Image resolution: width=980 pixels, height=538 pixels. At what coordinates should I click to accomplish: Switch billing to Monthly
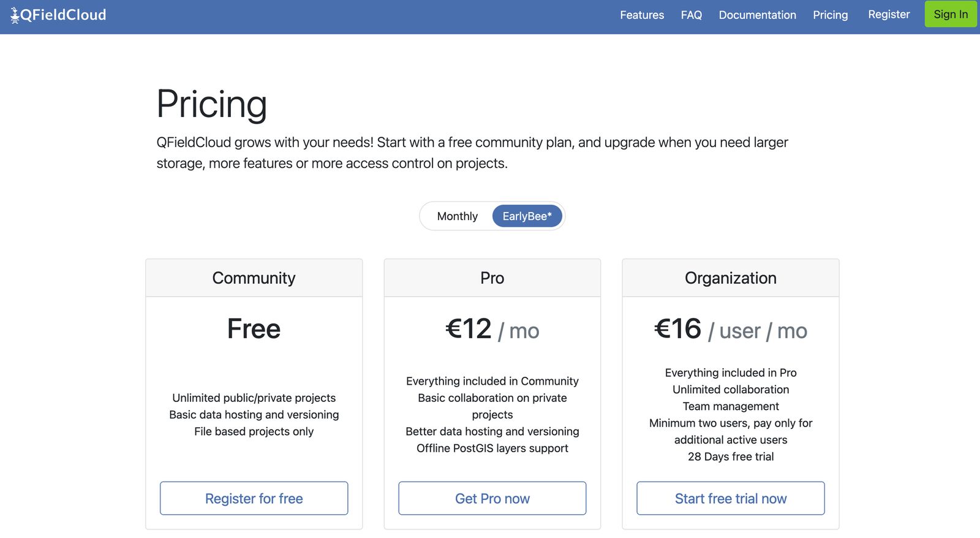[457, 216]
